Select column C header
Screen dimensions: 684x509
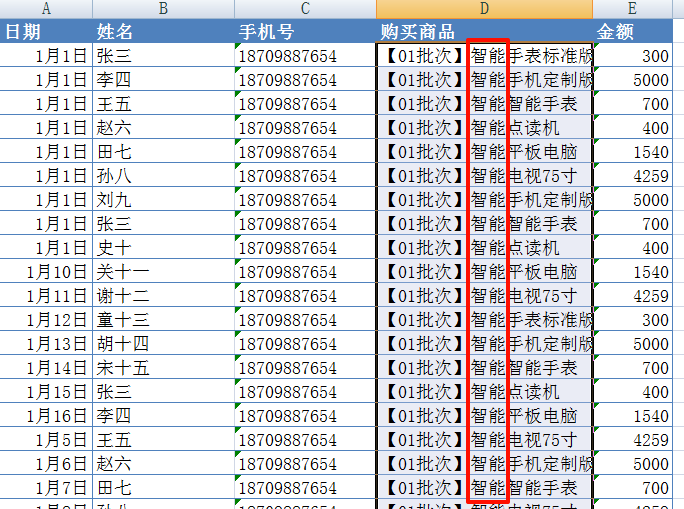click(x=305, y=9)
